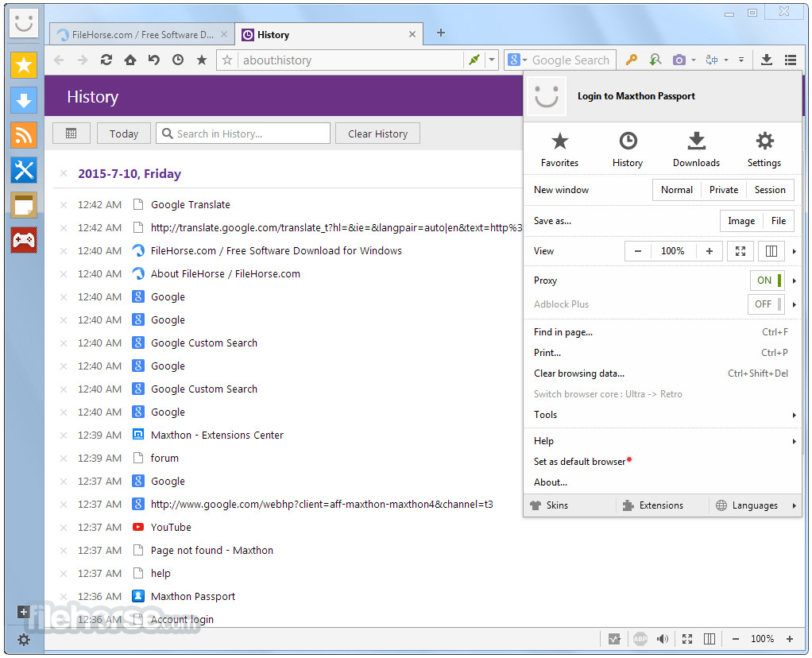Expand the View submenu arrow
812x658 pixels.
click(794, 251)
